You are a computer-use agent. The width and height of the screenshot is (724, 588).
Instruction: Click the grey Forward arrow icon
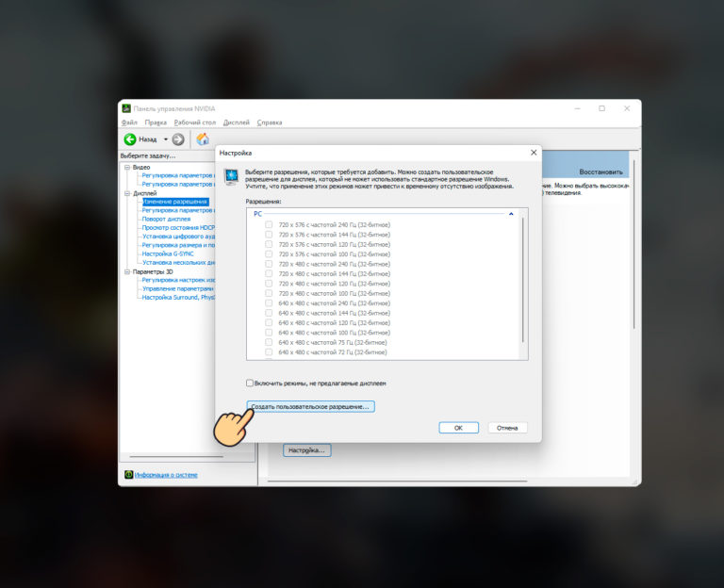coord(178,139)
